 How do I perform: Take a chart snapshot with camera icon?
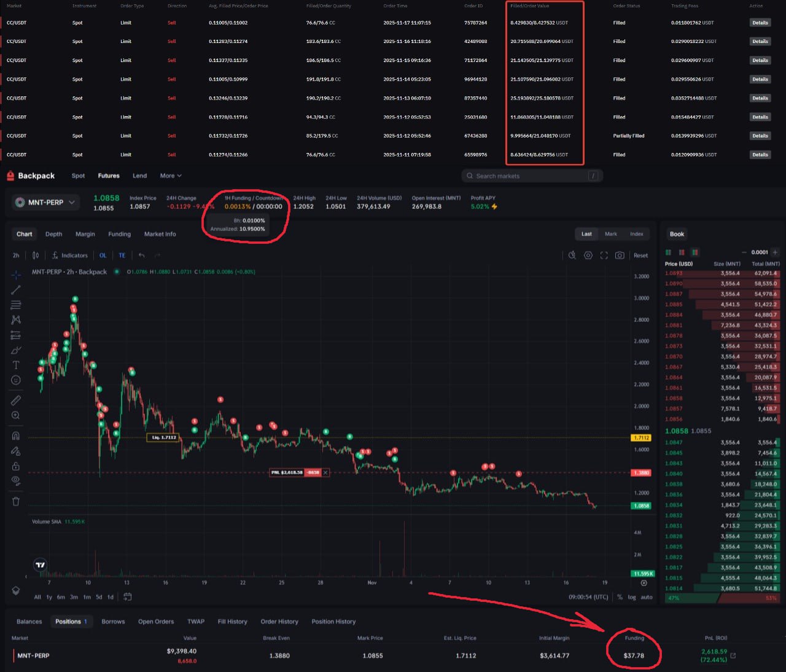(620, 256)
